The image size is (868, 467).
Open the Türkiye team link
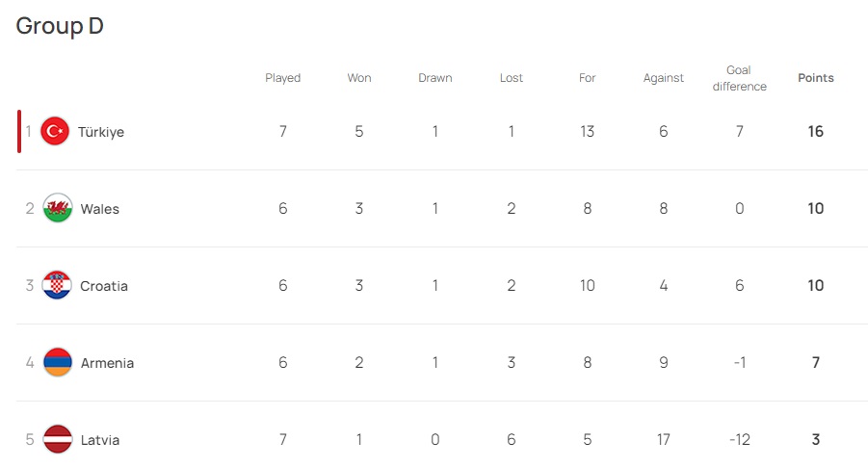click(101, 132)
